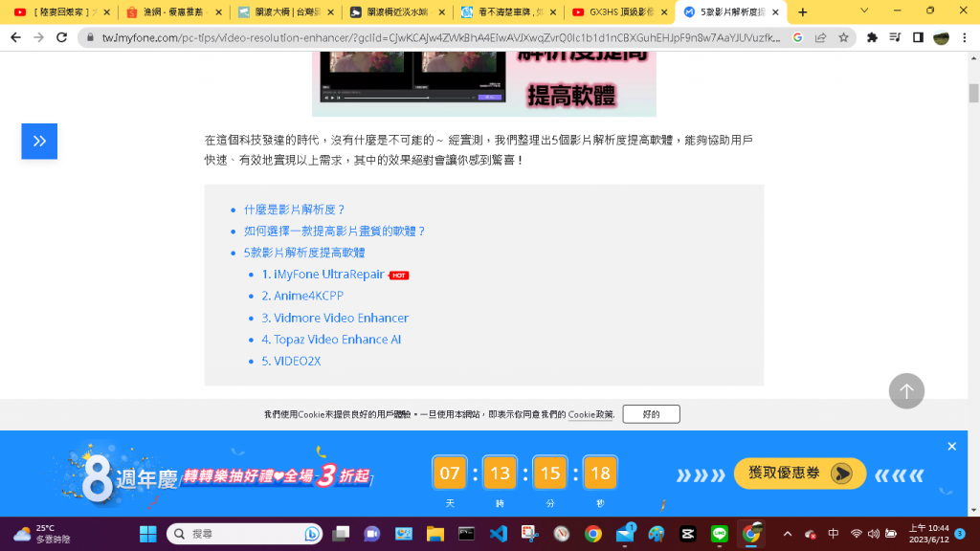This screenshot has height=551, width=980.
Task: Jump to 2. Anime4KCPP section
Action: coord(302,296)
